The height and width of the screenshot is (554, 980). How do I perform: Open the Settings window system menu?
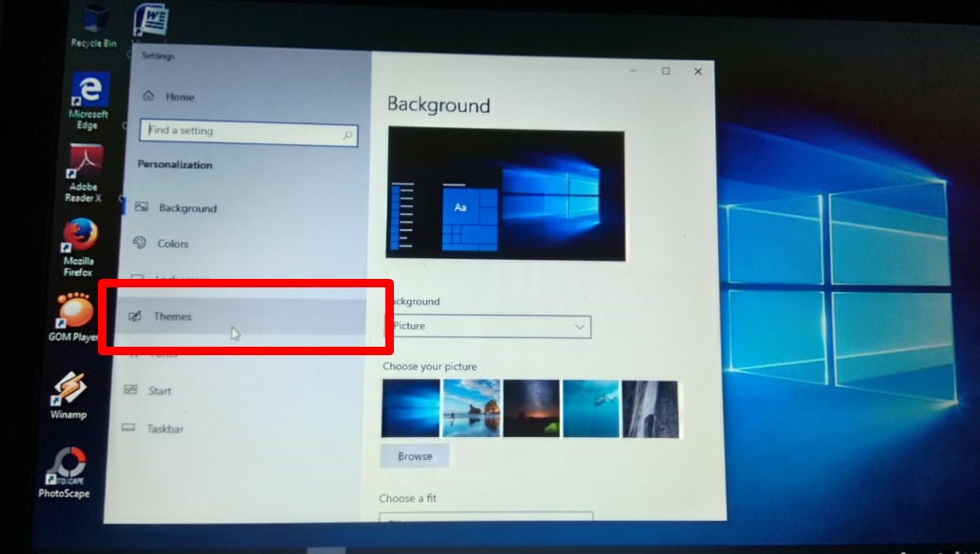(157, 57)
